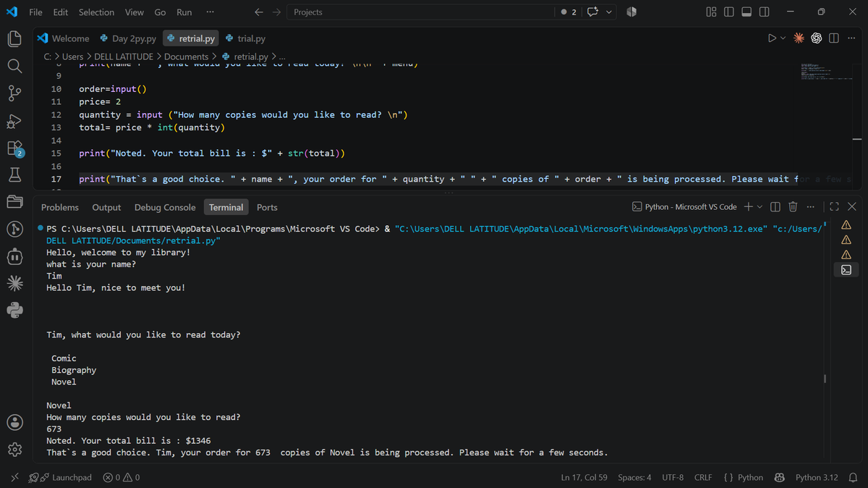Open the chat icon in title bar
The height and width of the screenshot is (488, 868).
pos(594,12)
